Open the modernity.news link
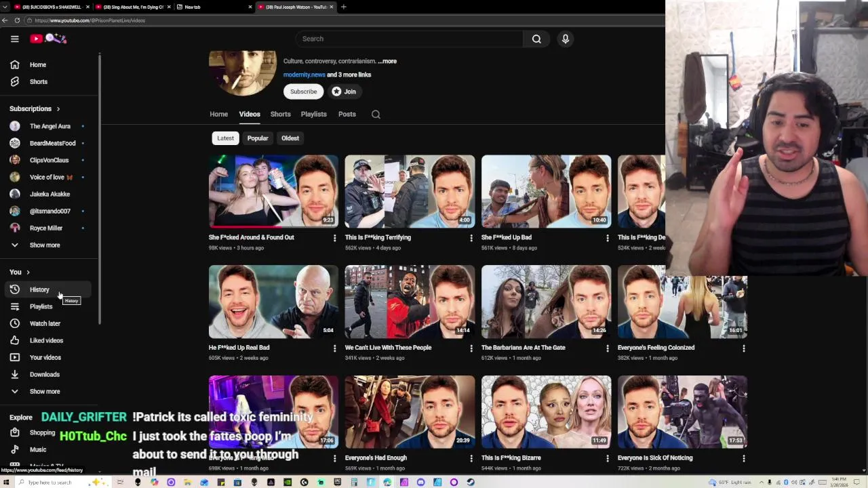The width and height of the screenshot is (868, 488). pyautogui.click(x=304, y=75)
